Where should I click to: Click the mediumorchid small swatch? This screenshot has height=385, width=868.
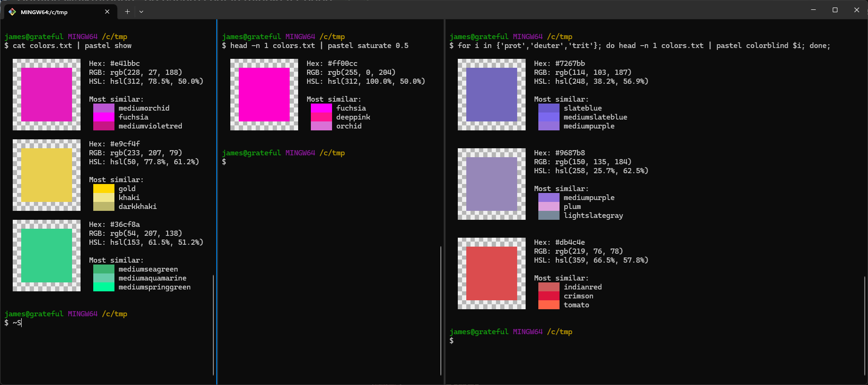coord(104,108)
